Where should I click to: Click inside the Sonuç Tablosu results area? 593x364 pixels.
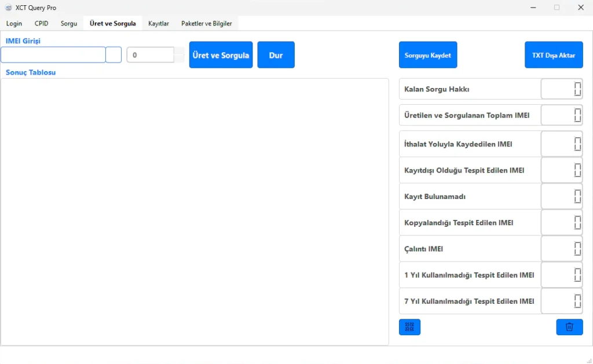pos(195,211)
